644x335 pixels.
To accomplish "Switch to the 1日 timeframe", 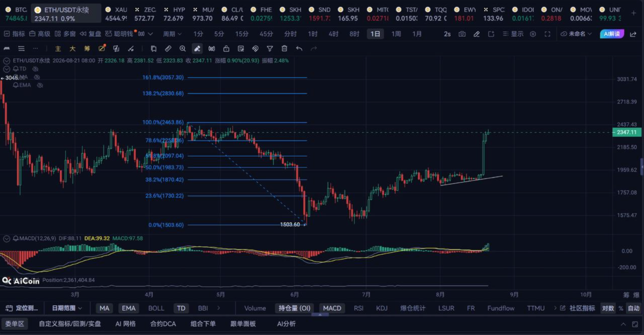I will tap(375, 34).
